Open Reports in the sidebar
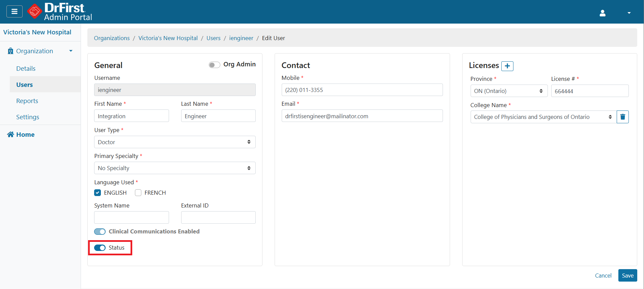The width and height of the screenshot is (644, 289). click(27, 101)
